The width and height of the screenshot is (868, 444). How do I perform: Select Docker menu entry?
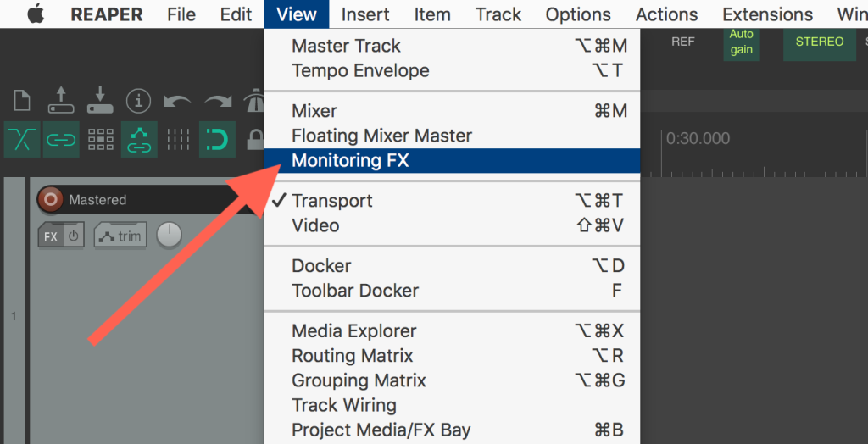(x=453, y=266)
